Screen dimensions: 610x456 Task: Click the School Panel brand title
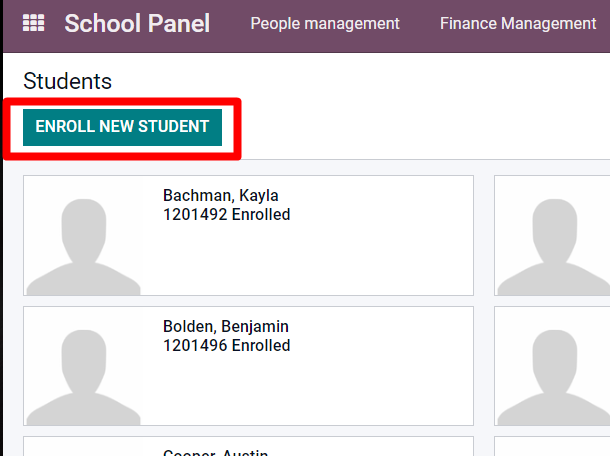click(137, 23)
